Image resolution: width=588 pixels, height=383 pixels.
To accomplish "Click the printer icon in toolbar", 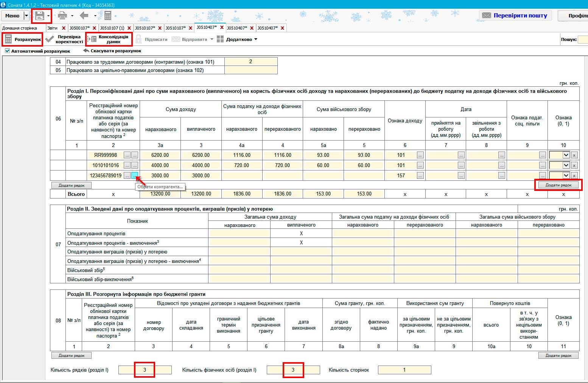I will coord(62,16).
